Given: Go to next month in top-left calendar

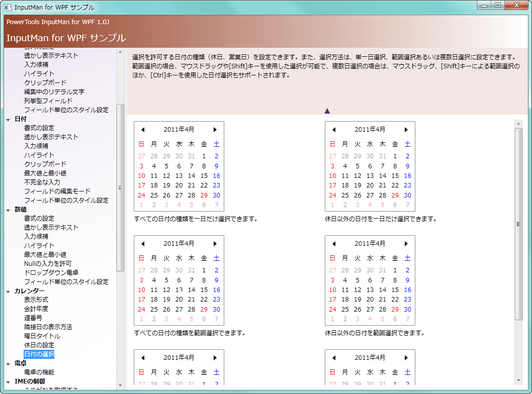Looking at the screenshot, I should coord(215,130).
